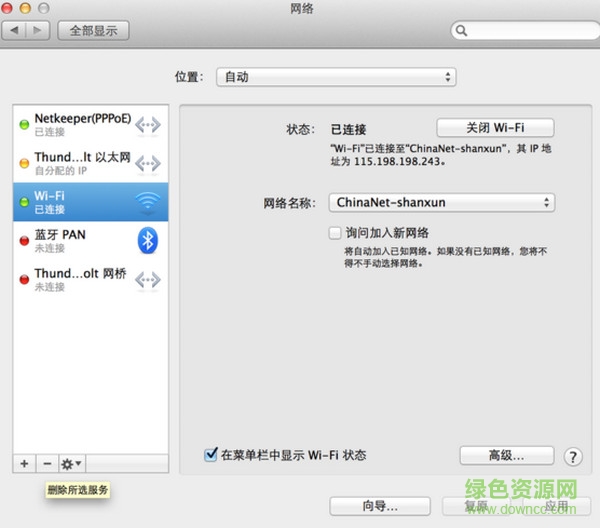
Task: Remove selected service with minus button
Action: 47,464
